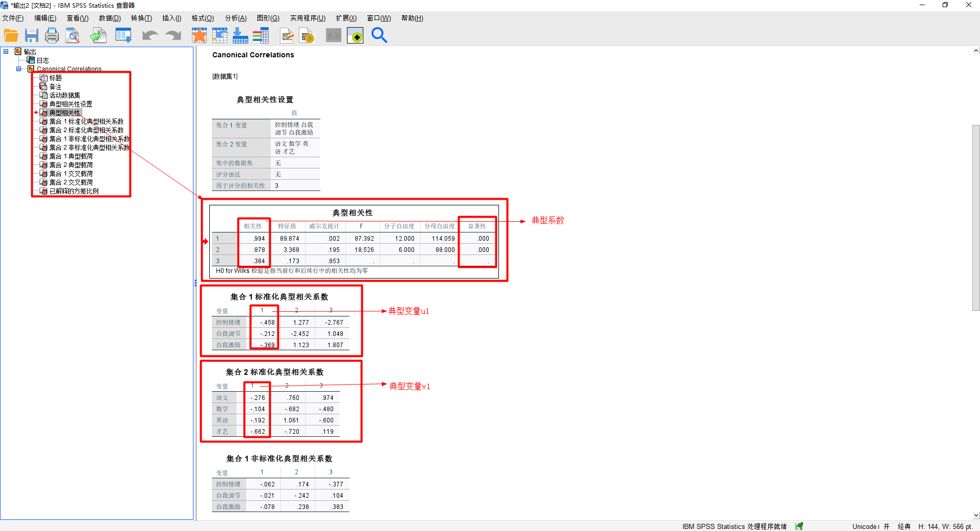980x531 pixels.
Task: Select 集合 2 标准化典型相关系数 in outline tree
Action: tap(86, 130)
